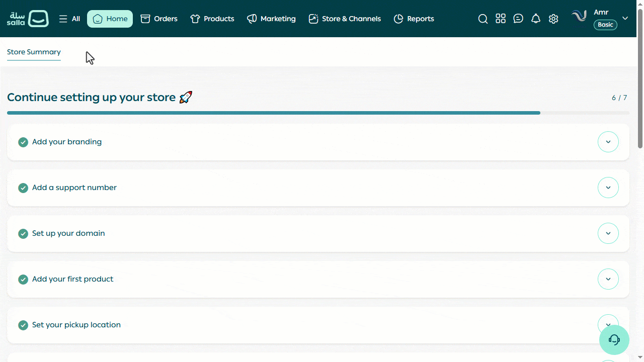The height and width of the screenshot is (362, 644).
Task: Open the search magnifier icon
Action: coord(483,19)
